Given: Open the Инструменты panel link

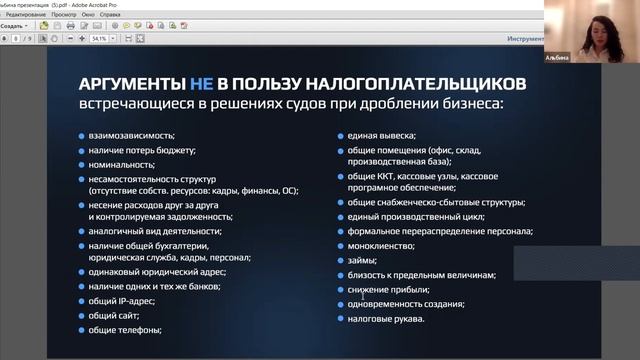Looking at the screenshot, I should coord(525,39).
